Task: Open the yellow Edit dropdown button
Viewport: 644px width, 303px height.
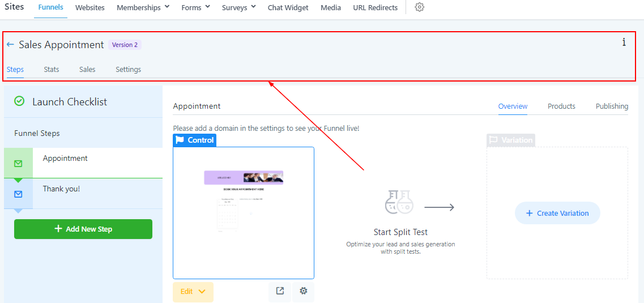Action: [x=193, y=292]
